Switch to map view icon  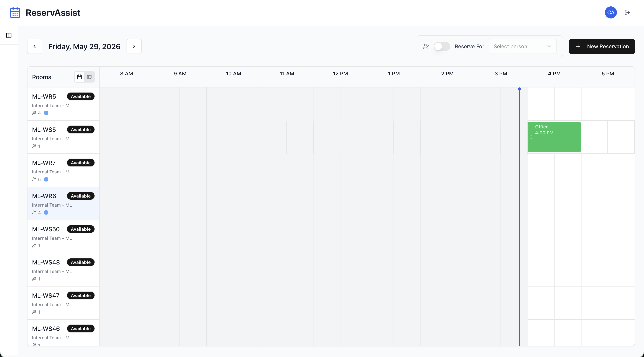[x=89, y=77]
